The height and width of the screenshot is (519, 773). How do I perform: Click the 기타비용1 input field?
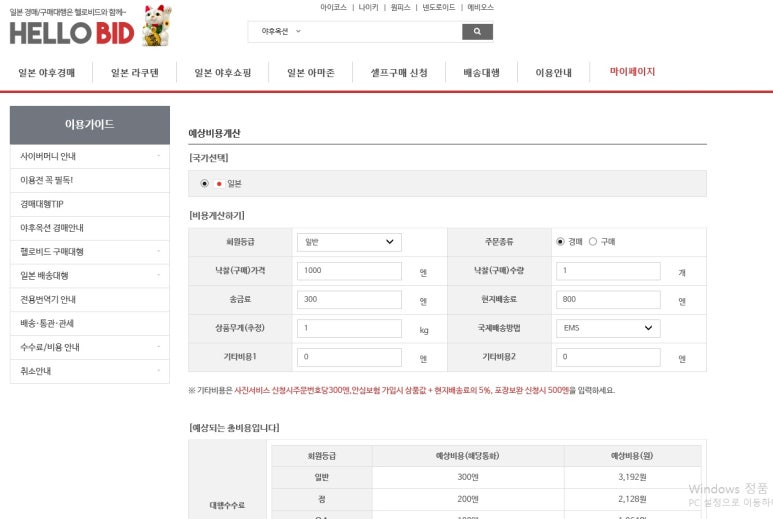[x=349, y=357]
